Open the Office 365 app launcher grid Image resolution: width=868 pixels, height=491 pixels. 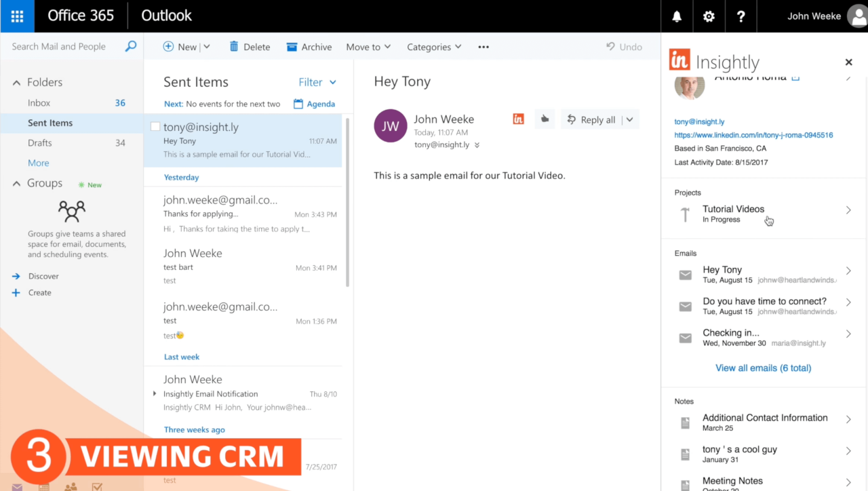coord(17,16)
